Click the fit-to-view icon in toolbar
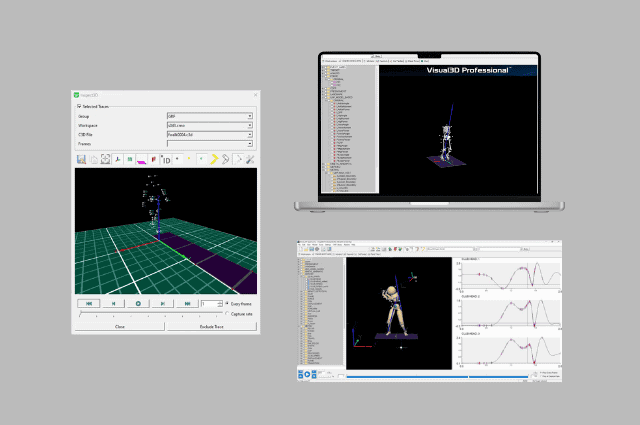640x425 pixels. (x=105, y=159)
